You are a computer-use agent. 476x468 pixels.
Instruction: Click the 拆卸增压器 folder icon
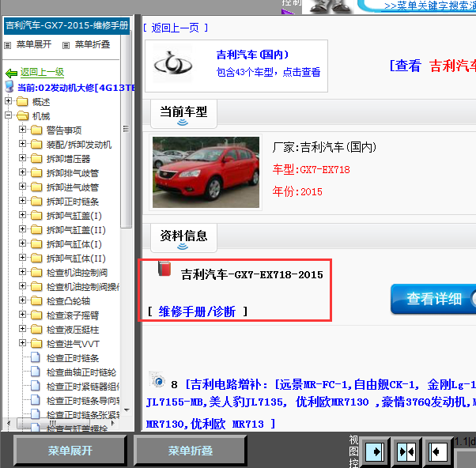[x=36, y=158]
